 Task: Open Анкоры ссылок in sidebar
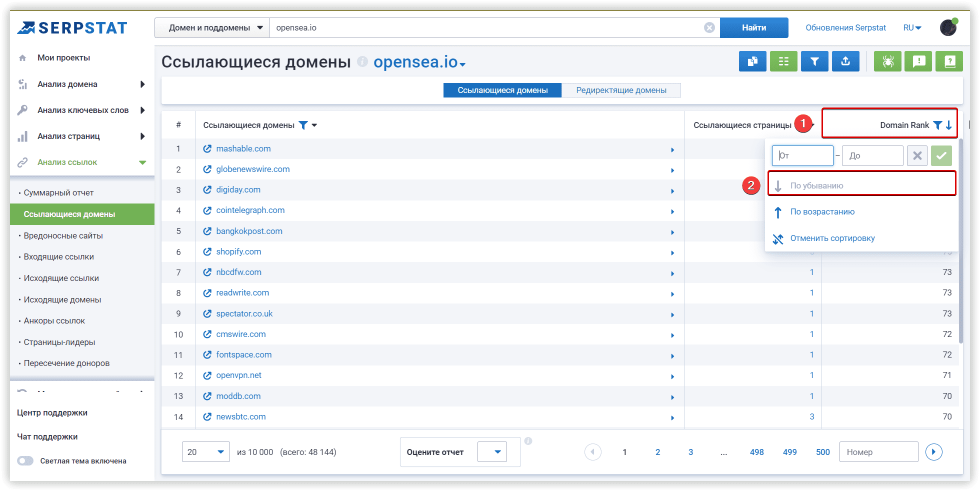click(54, 320)
